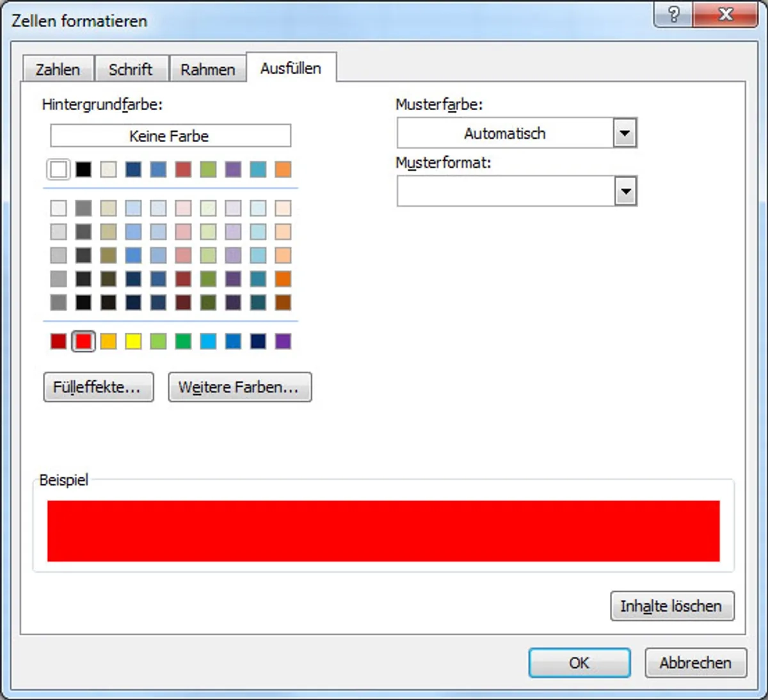Viewport: 768px width, 700px height.
Task: Pick the darkest teal shade swatch
Action: click(x=258, y=302)
